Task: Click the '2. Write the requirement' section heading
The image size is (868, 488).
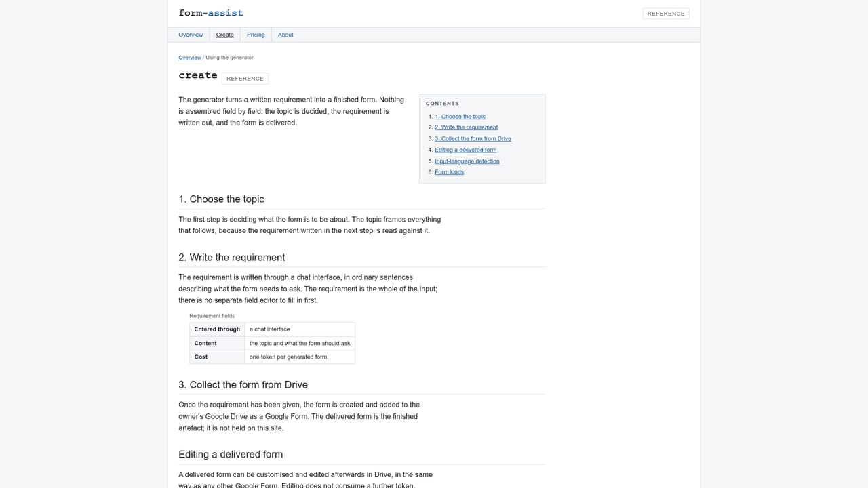Action: coord(232,258)
